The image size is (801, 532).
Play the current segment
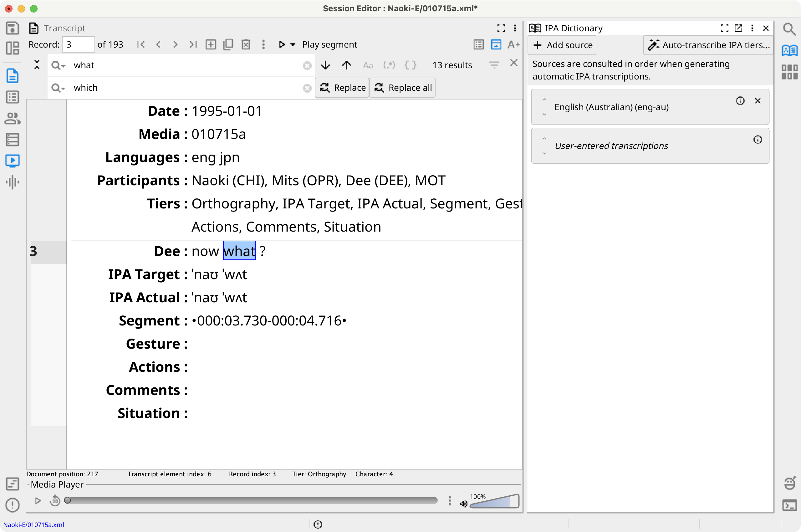click(281, 44)
